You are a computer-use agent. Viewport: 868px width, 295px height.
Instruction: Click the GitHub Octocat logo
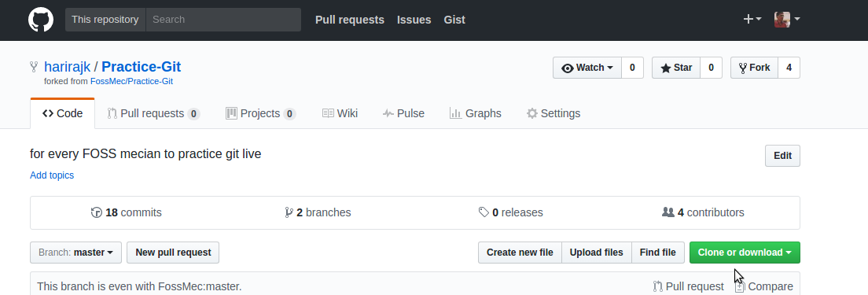pyautogui.click(x=41, y=20)
